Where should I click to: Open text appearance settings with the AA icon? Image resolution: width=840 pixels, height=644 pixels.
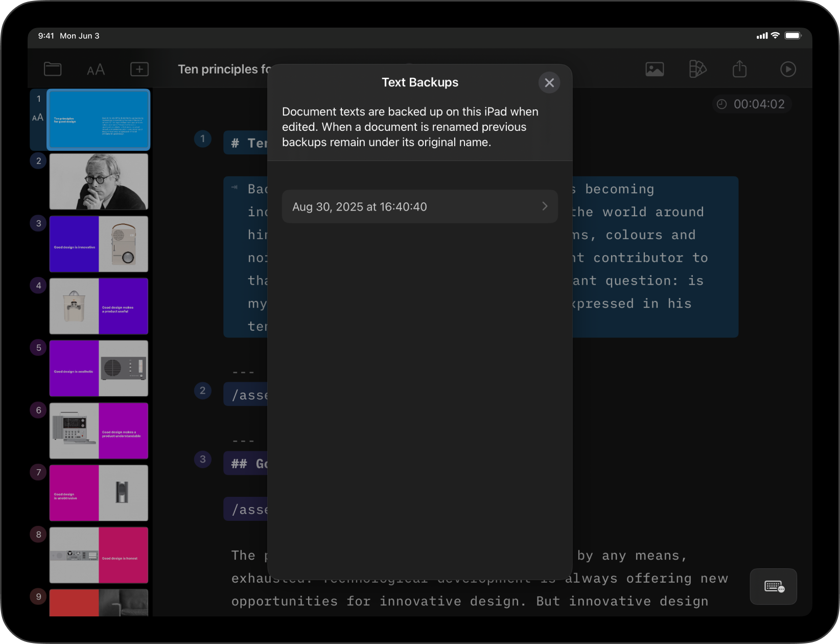tap(96, 69)
